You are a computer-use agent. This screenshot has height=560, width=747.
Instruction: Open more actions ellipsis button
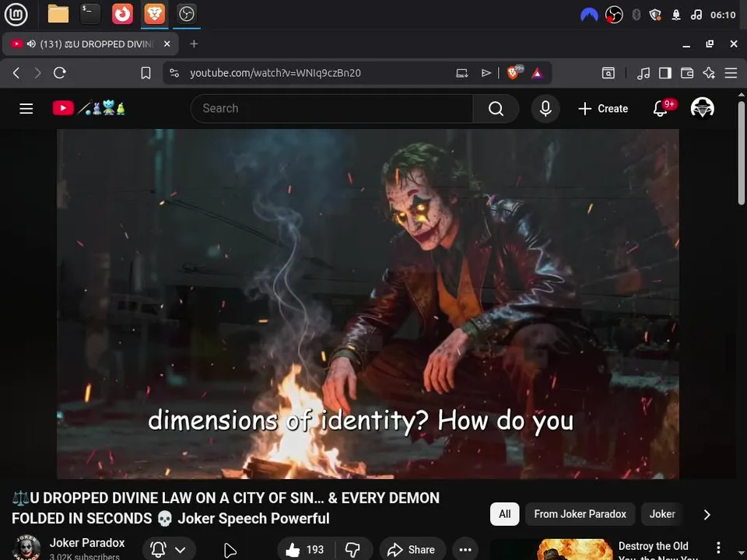465,550
